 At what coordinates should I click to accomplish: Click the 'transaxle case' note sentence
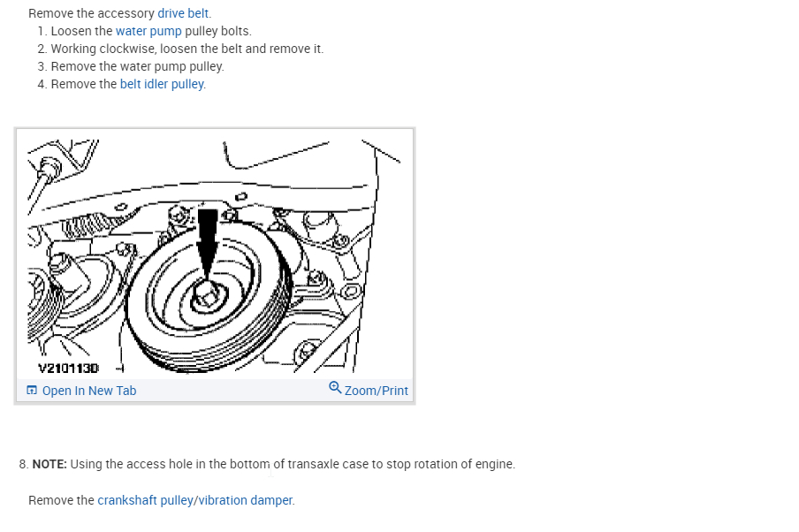click(293, 464)
